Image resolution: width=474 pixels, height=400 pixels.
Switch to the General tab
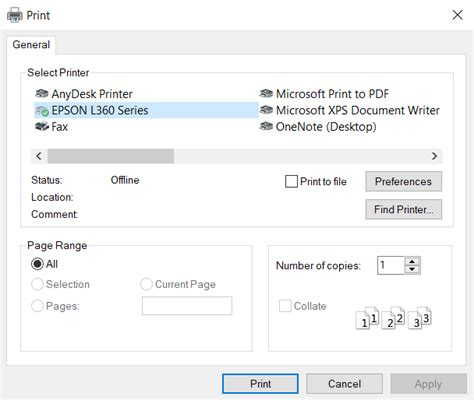point(31,45)
